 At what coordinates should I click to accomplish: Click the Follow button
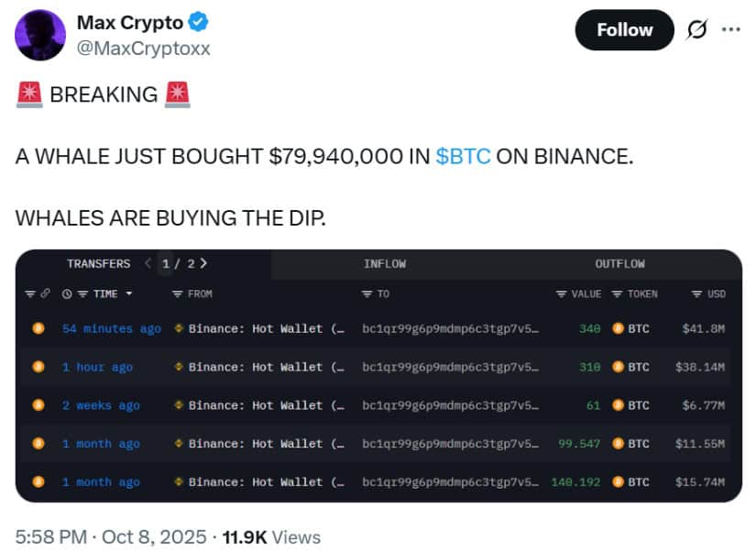pyautogui.click(x=624, y=29)
